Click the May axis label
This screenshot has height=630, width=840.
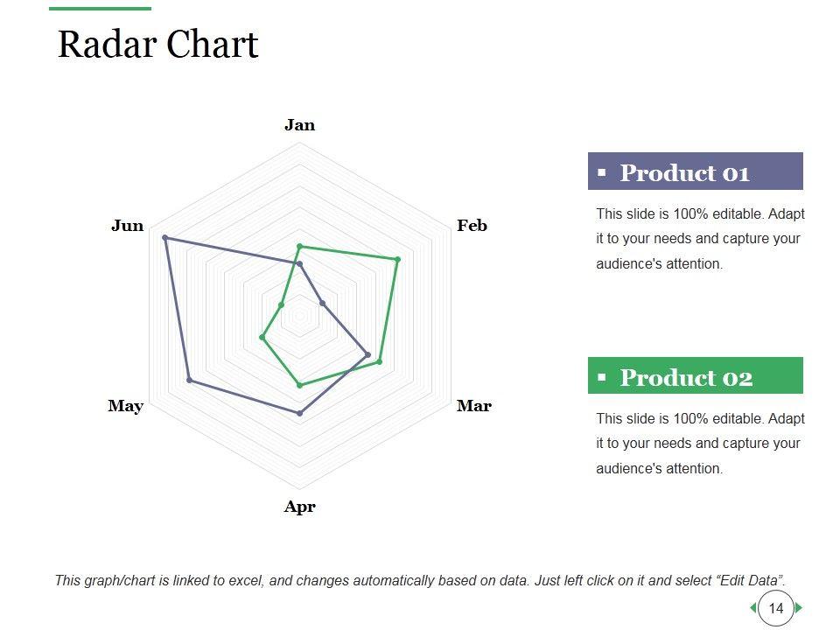[126, 406]
